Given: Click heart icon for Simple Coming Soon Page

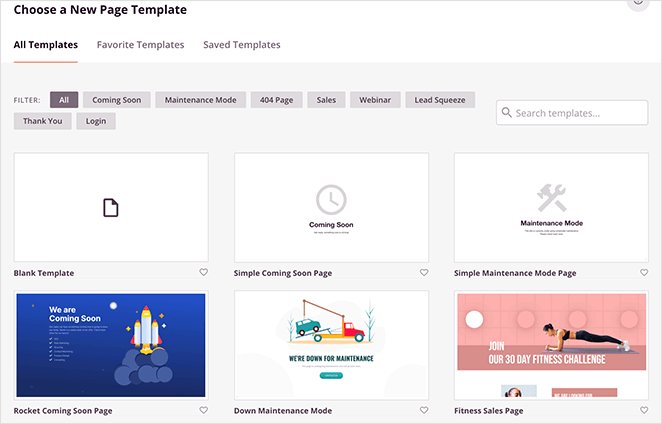Looking at the screenshot, I should 423,273.
